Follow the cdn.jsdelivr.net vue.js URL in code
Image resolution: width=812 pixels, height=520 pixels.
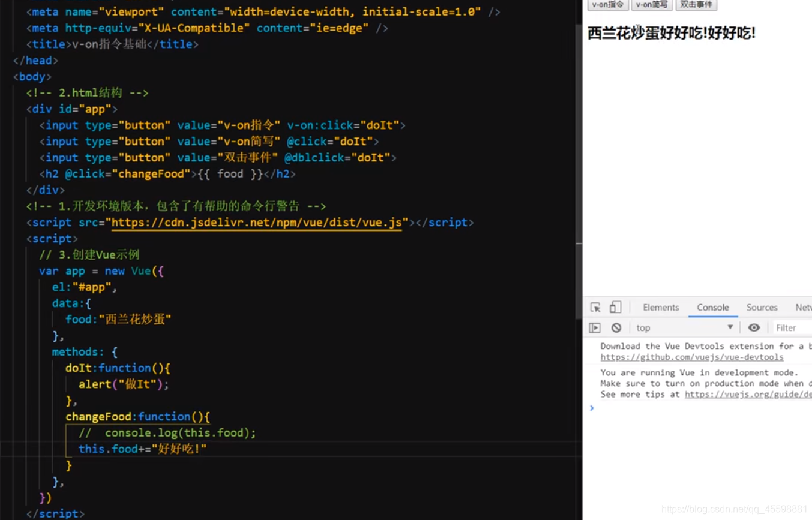point(256,223)
